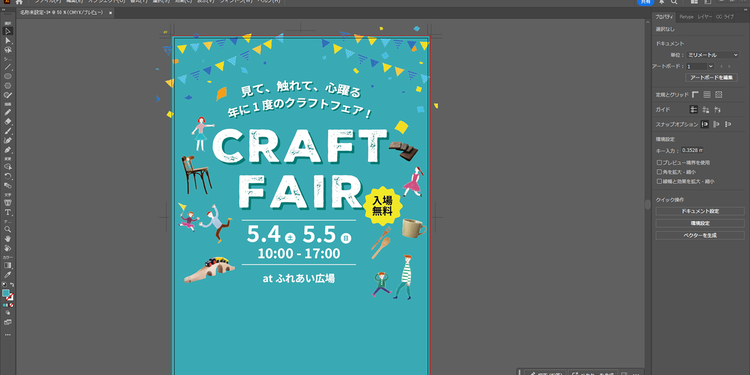Click the Home icon in top bar
Viewport: 750px width, 375px height.
point(19,2)
